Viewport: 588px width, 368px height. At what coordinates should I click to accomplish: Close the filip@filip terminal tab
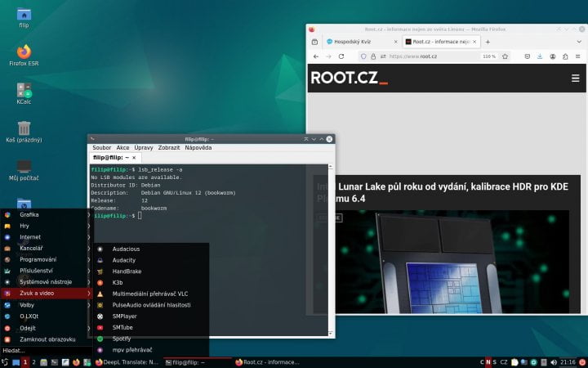click(134, 158)
